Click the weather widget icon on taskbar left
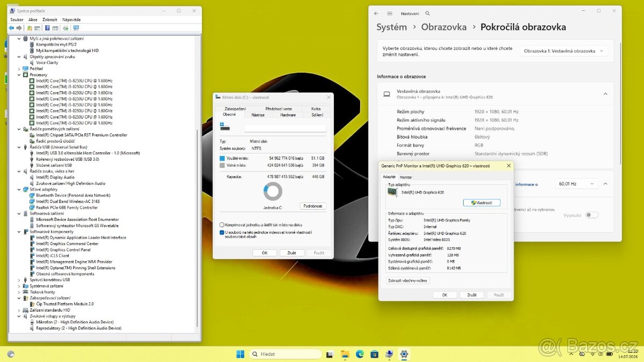 tap(11, 354)
